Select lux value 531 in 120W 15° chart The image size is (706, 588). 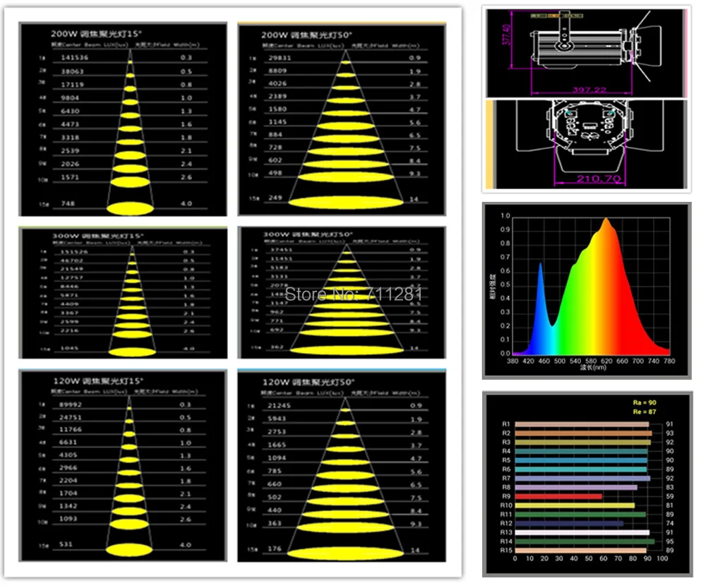pyautogui.click(x=66, y=544)
